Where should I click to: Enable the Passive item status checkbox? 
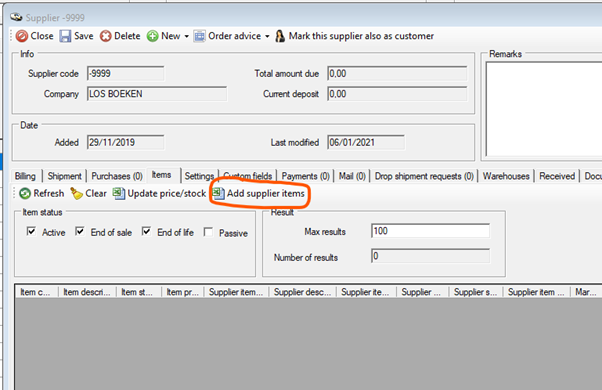(208, 232)
